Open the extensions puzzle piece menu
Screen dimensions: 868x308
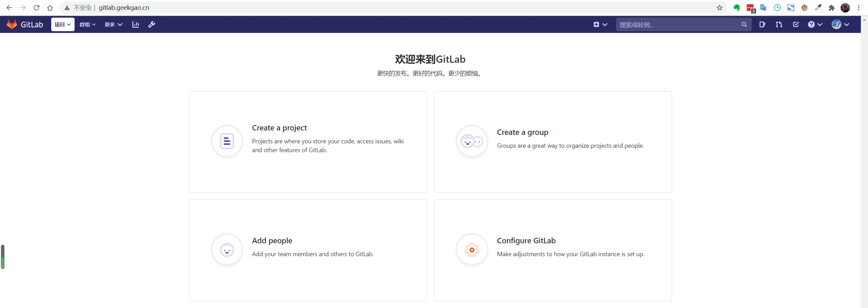click(x=831, y=7)
